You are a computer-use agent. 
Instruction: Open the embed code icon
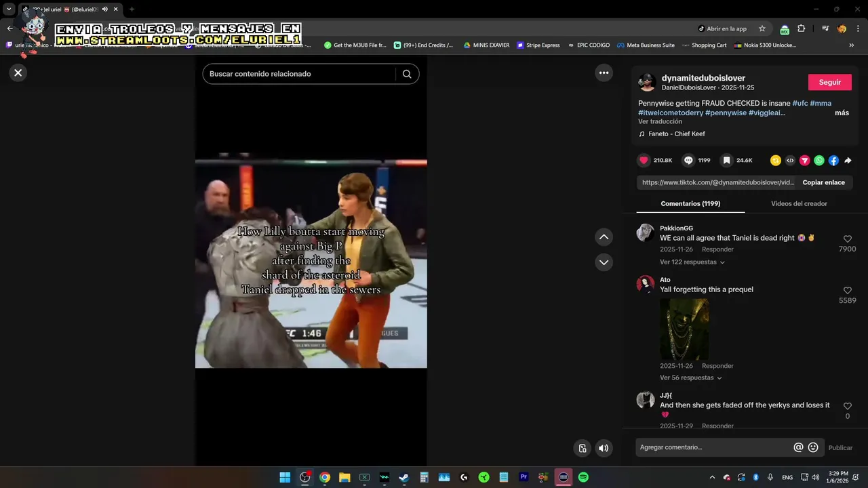point(790,161)
